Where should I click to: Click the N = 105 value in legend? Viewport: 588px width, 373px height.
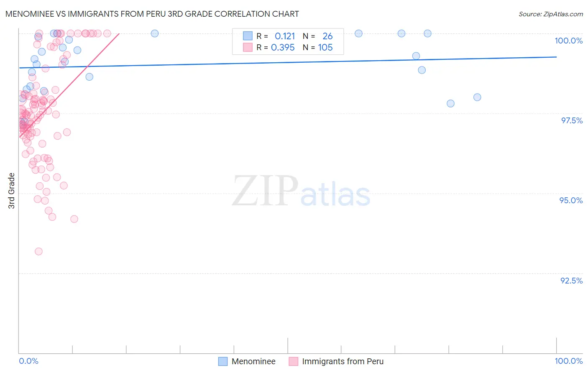point(317,47)
